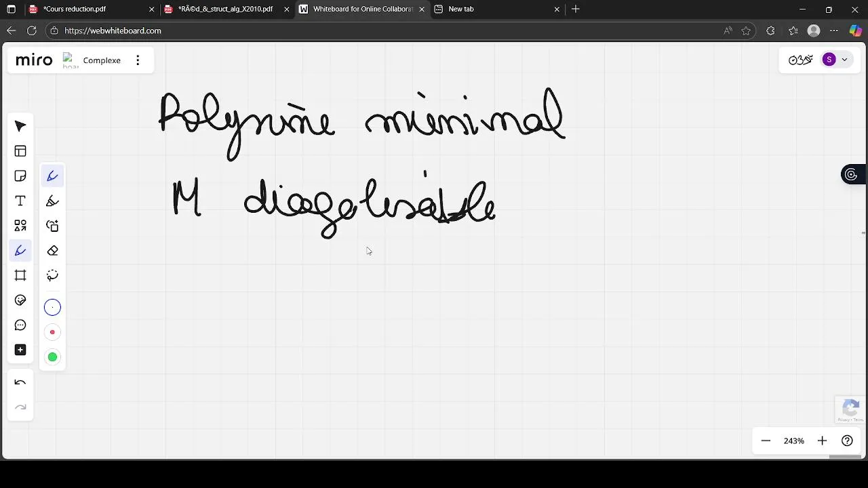
Task: Select the pen drawing tool in main toolbar
Action: (20, 251)
